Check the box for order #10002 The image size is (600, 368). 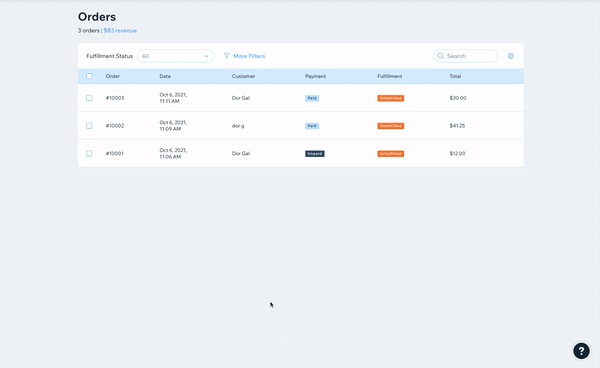89,125
